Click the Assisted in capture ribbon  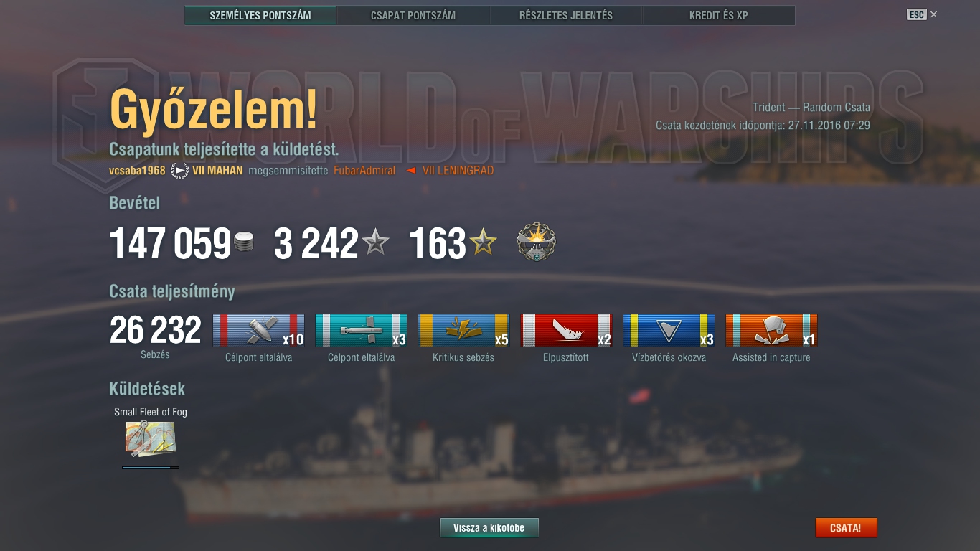[x=771, y=331]
